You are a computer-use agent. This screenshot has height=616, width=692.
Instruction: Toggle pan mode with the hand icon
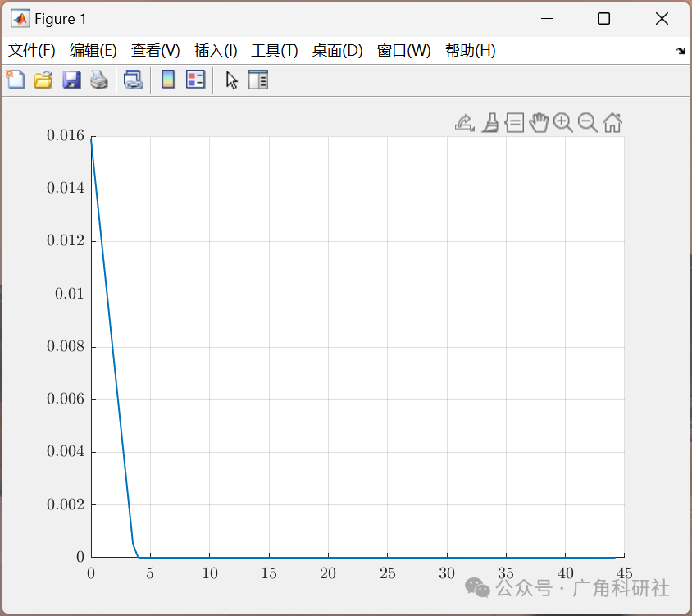click(539, 122)
